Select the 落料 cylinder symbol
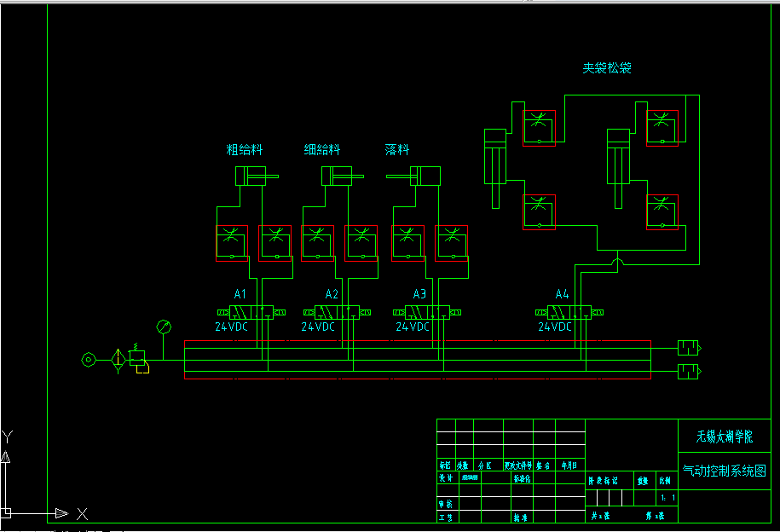The image size is (780, 532). pyautogui.click(x=413, y=176)
